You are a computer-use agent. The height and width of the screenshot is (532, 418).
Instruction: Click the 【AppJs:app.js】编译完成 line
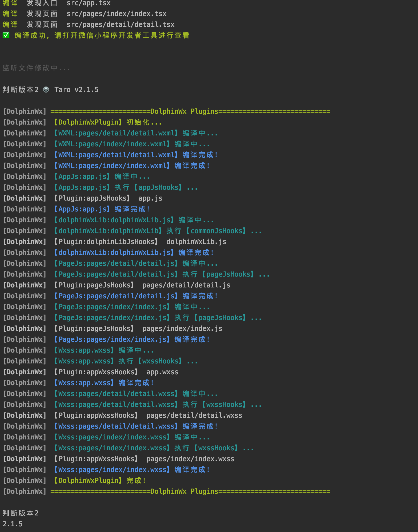click(x=77, y=209)
